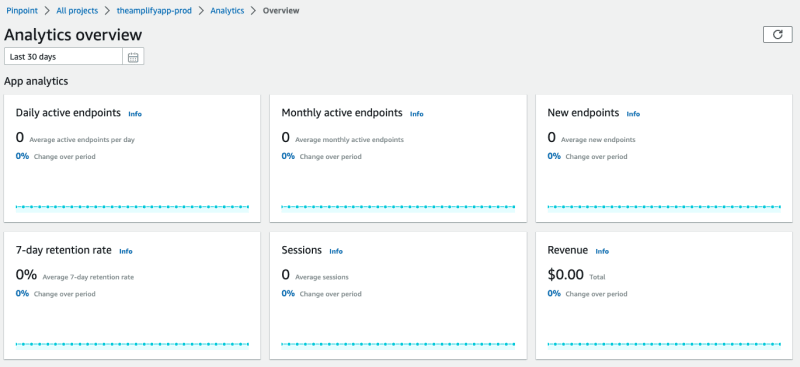Screen dimensions: 800x367
Task: Click 0% change in Daily active endpoints
Action: click(x=22, y=156)
